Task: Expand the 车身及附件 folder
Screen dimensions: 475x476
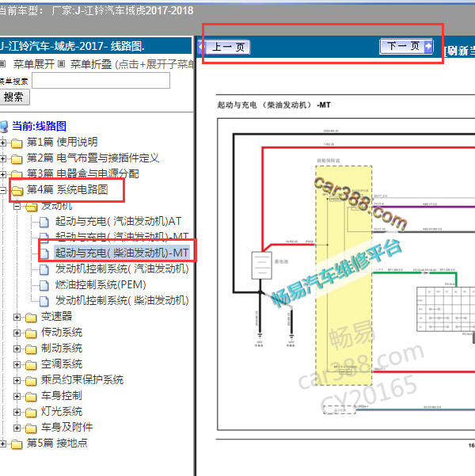Action: coord(17,428)
